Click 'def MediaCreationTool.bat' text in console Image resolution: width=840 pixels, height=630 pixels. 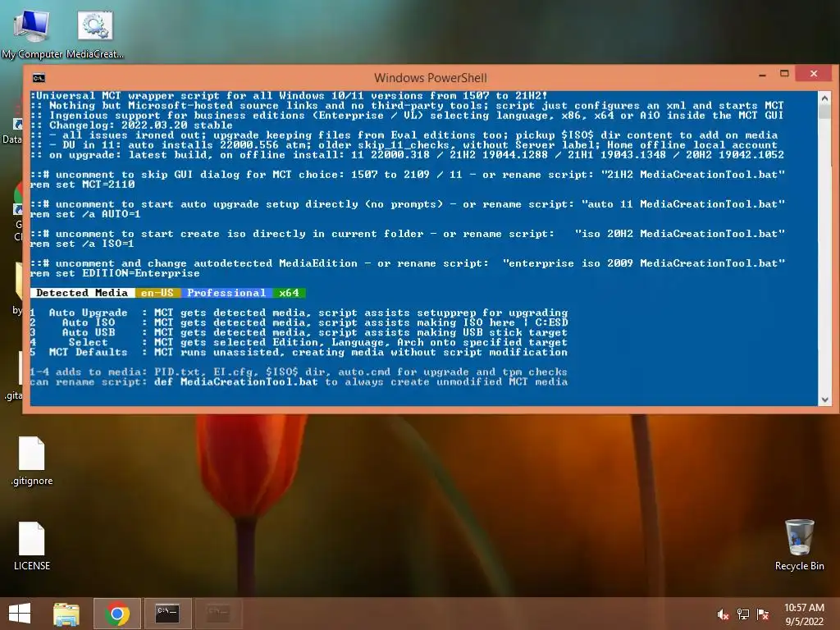pos(235,382)
